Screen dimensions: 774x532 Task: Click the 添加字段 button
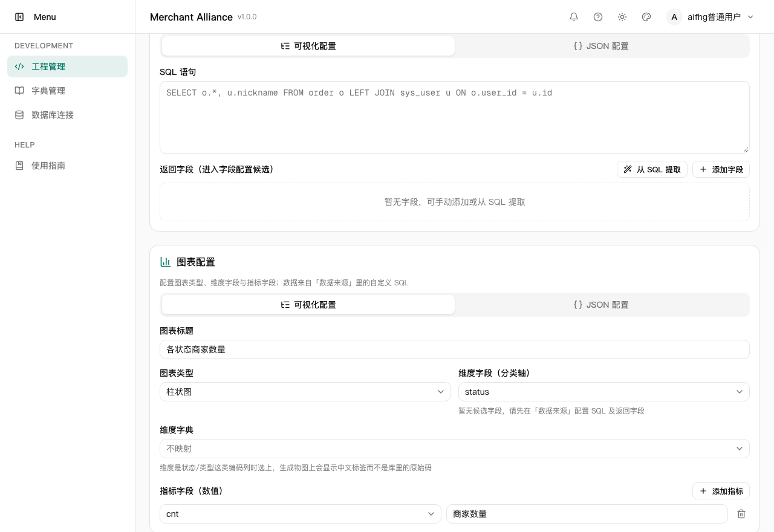click(x=721, y=169)
